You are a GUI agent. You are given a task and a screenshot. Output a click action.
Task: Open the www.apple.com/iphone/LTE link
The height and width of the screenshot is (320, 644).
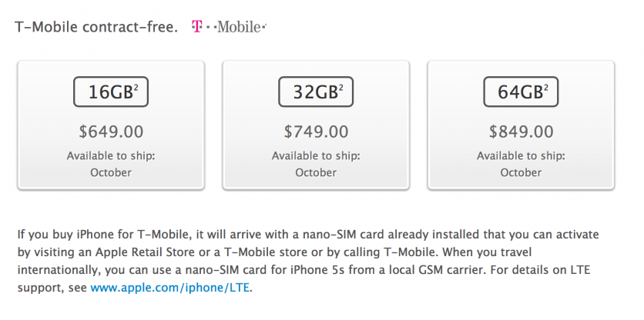point(172,288)
